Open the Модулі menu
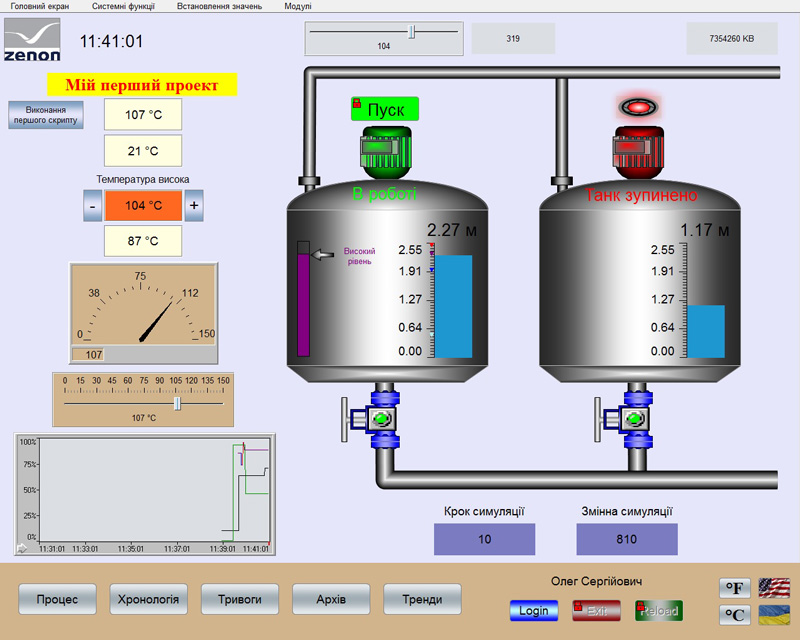The height and width of the screenshot is (640, 800). point(297,6)
